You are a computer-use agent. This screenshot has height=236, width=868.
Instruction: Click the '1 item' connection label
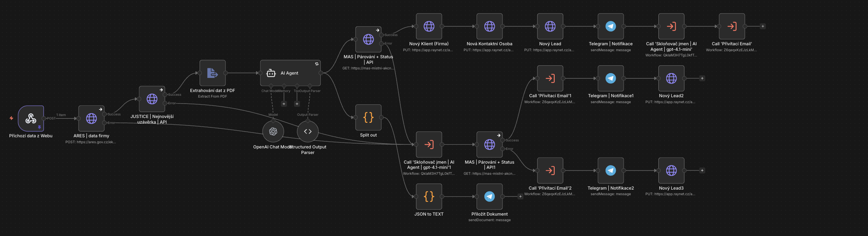(x=61, y=115)
